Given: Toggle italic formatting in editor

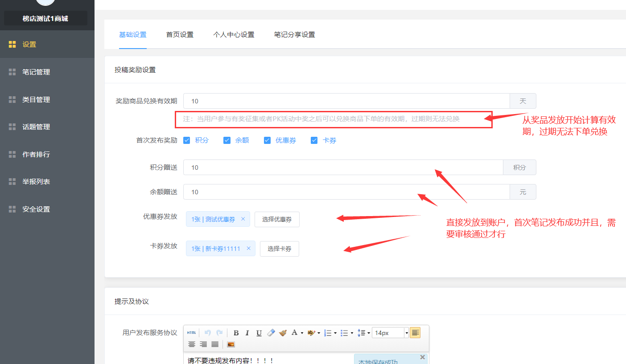Looking at the screenshot, I should [247, 333].
